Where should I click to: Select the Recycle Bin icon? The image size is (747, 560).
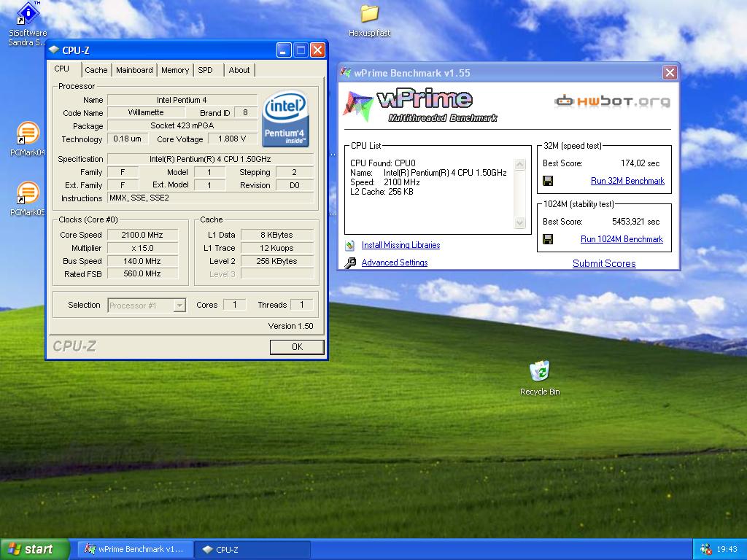coord(540,378)
